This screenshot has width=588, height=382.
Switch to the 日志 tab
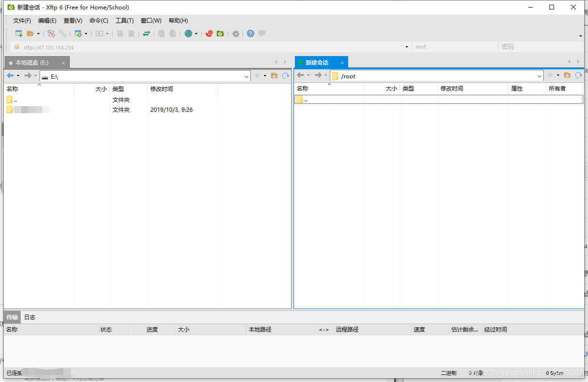coord(30,317)
